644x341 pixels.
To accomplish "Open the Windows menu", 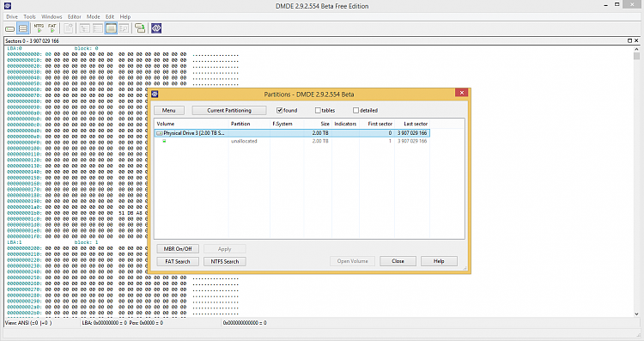I will click(52, 17).
